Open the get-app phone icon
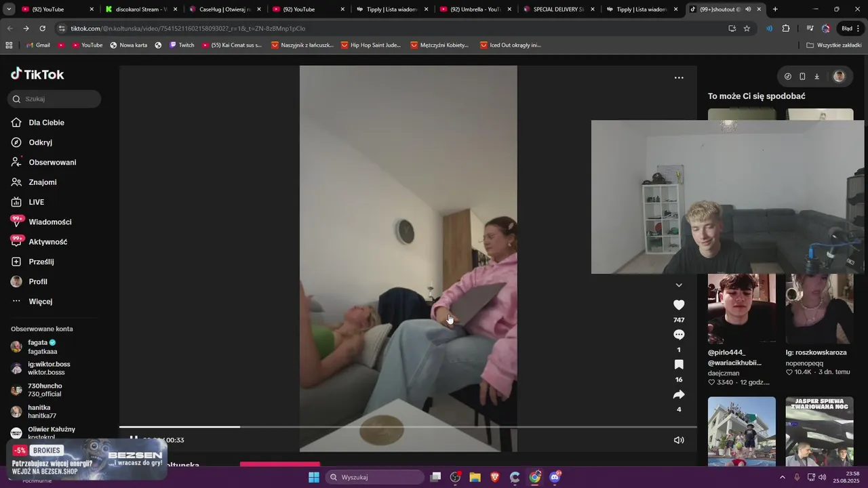The height and width of the screenshot is (488, 868). point(802,77)
